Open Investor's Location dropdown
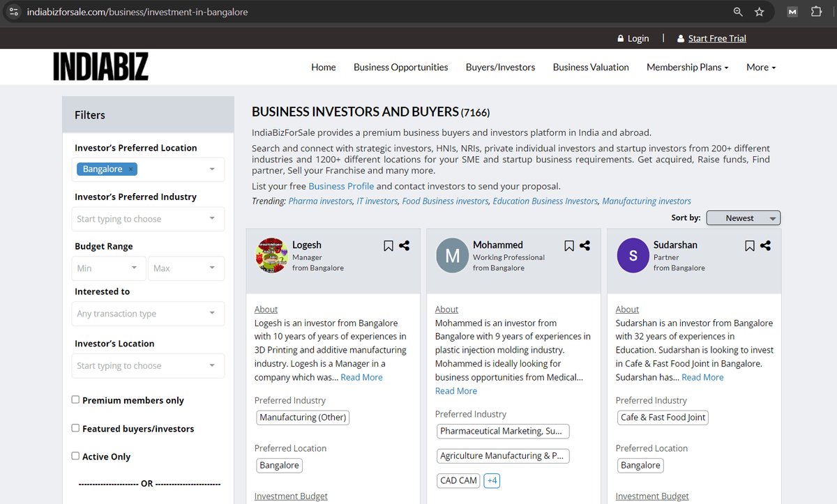The width and height of the screenshot is (837, 504). click(x=148, y=366)
